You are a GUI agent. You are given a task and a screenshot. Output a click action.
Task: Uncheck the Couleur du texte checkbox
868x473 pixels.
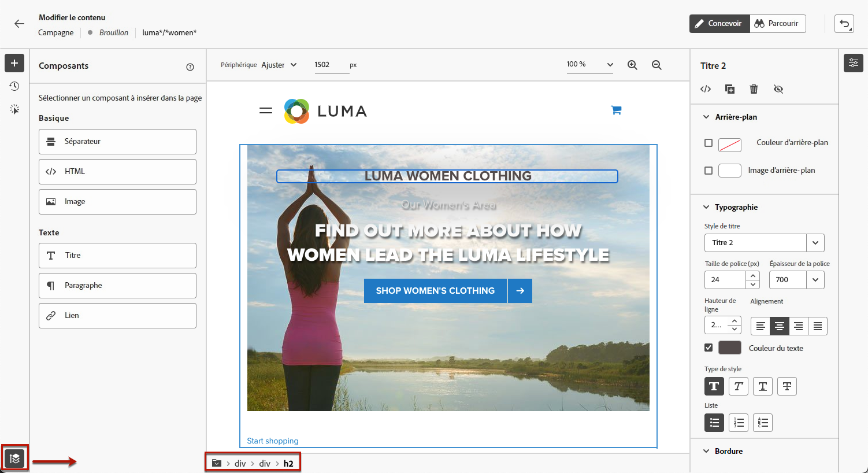point(709,348)
